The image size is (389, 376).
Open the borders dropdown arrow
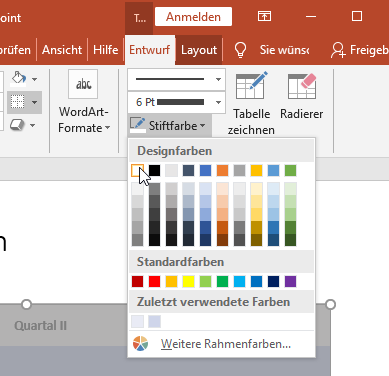(x=34, y=102)
